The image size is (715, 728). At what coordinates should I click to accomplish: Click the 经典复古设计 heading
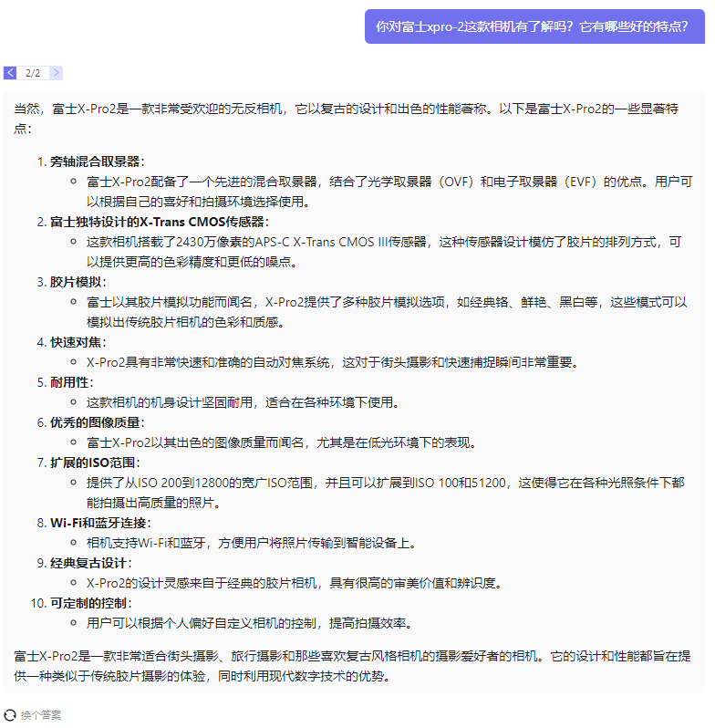click(x=89, y=563)
